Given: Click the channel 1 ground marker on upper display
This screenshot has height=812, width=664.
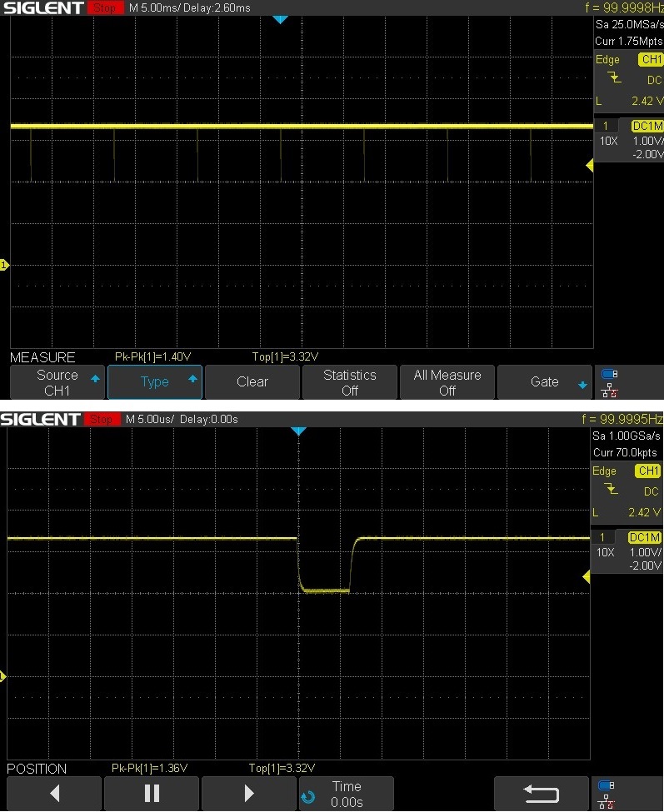Looking at the screenshot, I should click(4, 265).
